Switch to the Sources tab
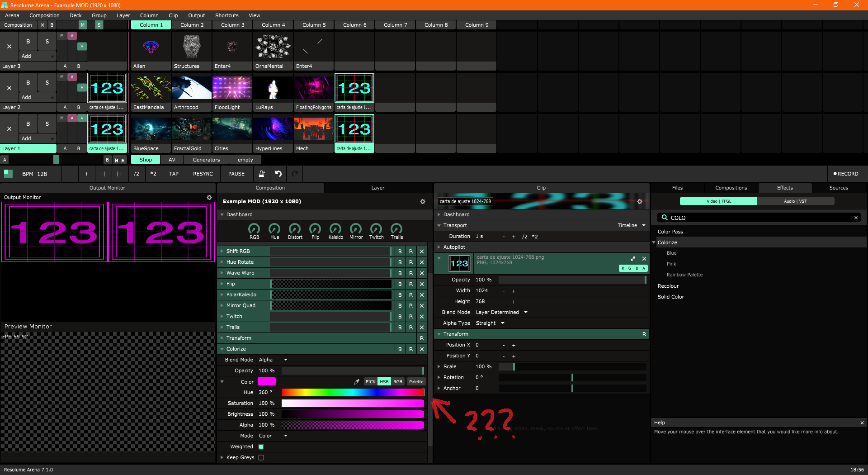Viewport: 868px width, 475px height. (x=839, y=188)
